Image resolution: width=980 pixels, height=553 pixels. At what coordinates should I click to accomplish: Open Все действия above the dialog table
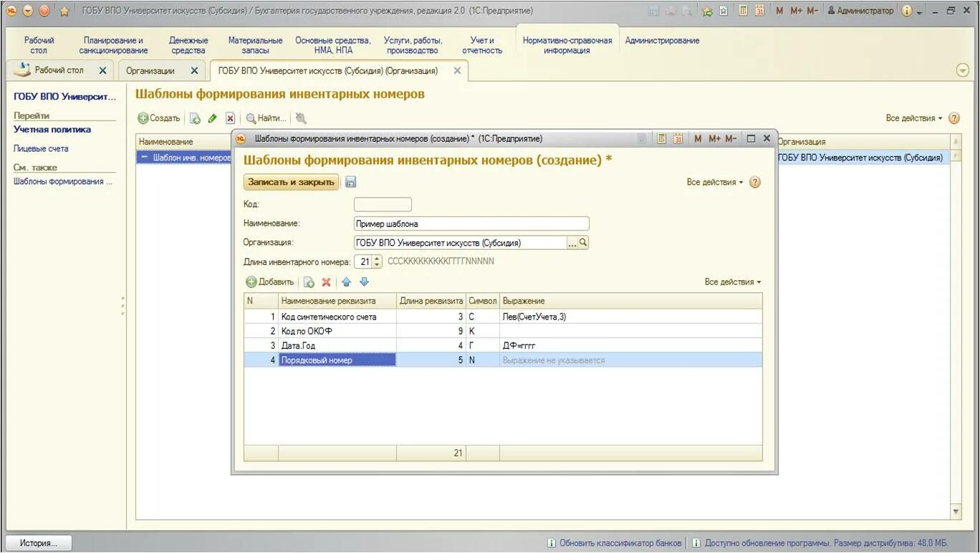point(733,282)
